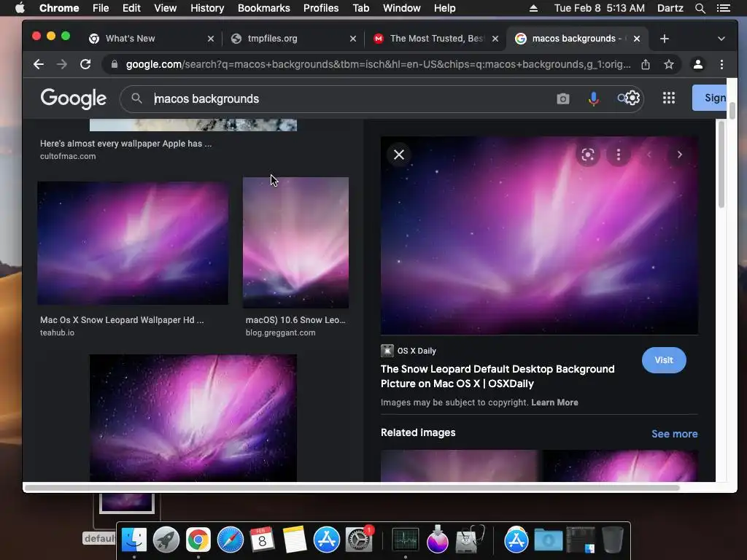Search by image using camera icon
Viewport: 747px width, 560px height.
pos(562,98)
